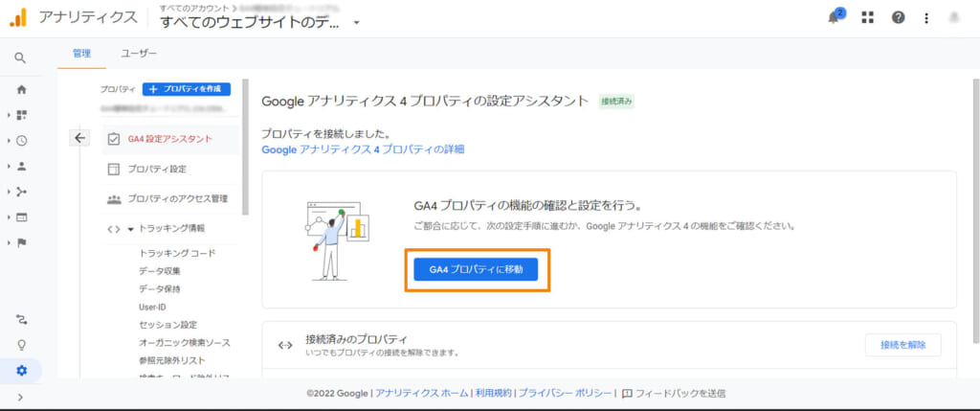
Task: Click プロパティのアクセス管理 people icon
Action: coord(114,199)
